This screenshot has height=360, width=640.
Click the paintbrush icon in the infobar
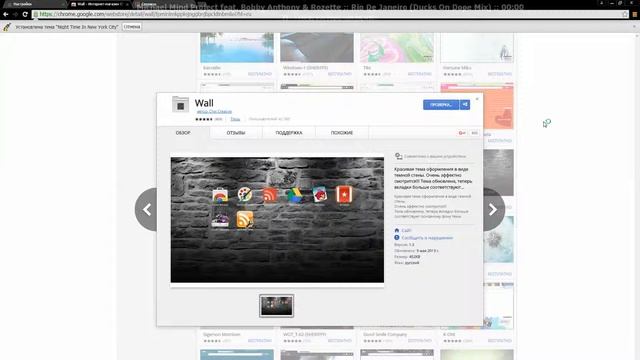point(7,27)
